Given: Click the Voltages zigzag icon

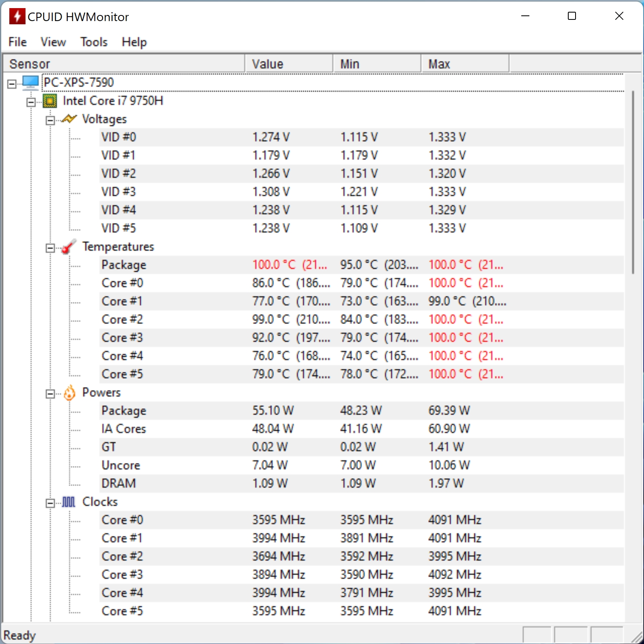Looking at the screenshot, I should (x=69, y=119).
